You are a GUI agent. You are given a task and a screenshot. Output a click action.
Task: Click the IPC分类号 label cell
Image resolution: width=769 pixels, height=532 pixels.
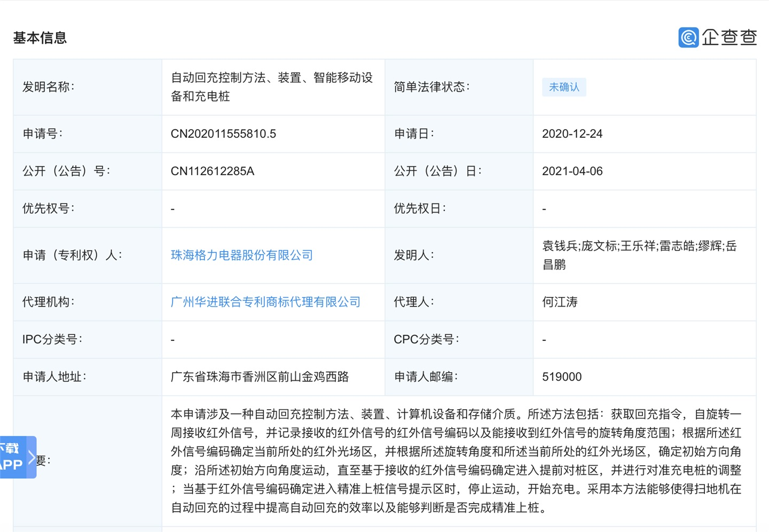point(88,340)
